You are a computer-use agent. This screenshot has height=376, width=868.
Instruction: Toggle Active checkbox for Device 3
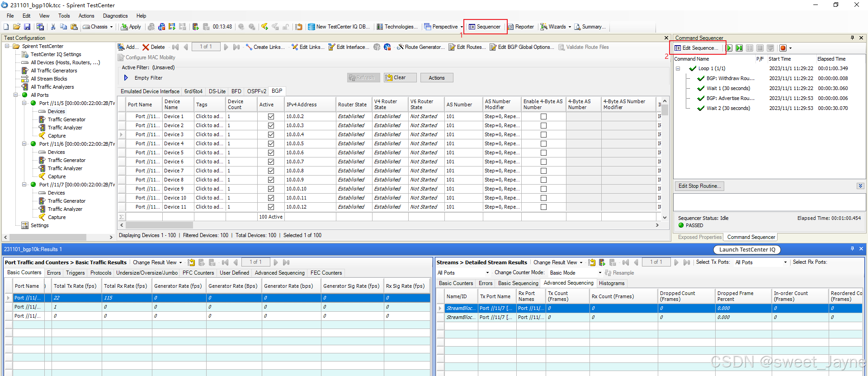coord(271,134)
